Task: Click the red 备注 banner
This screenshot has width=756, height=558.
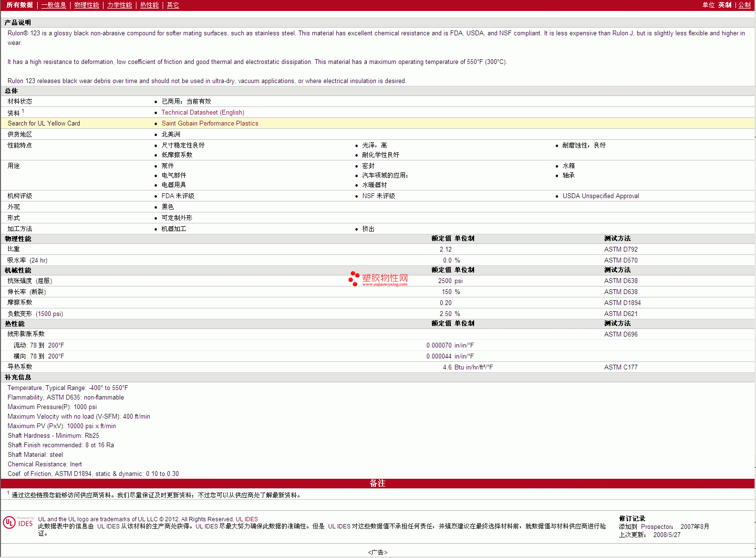Action: pyautogui.click(x=377, y=484)
